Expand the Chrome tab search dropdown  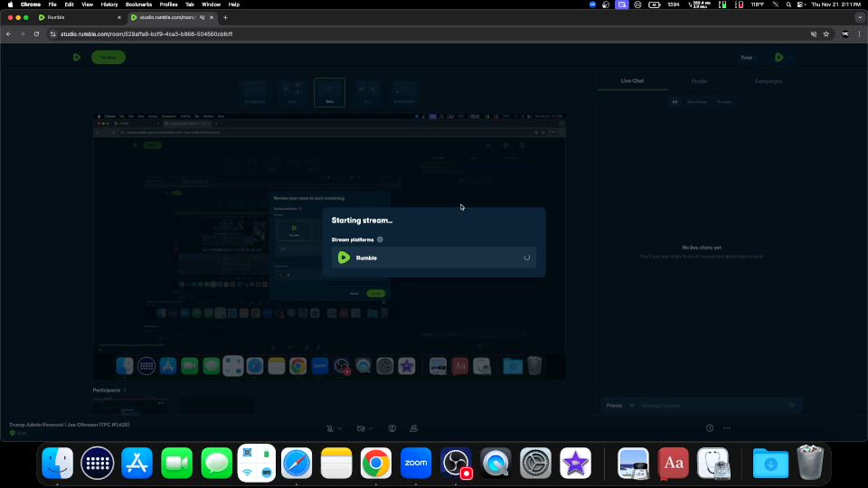click(x=858, y=17)
